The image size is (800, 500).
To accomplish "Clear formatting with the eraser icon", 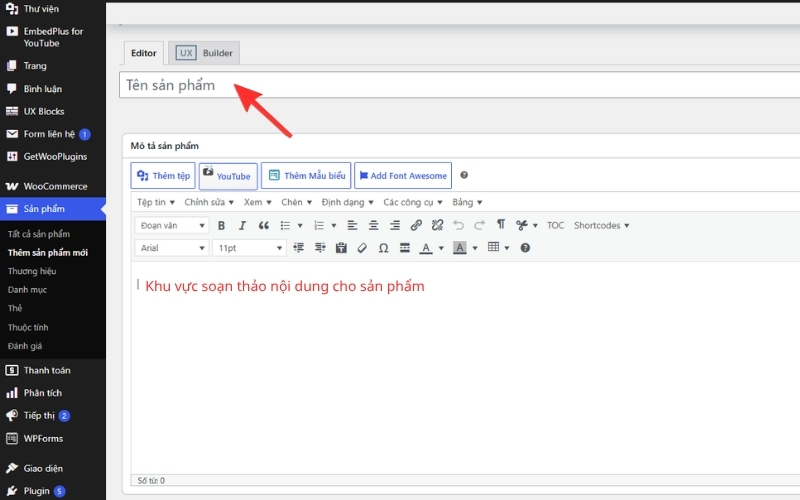I will [362, 248].
